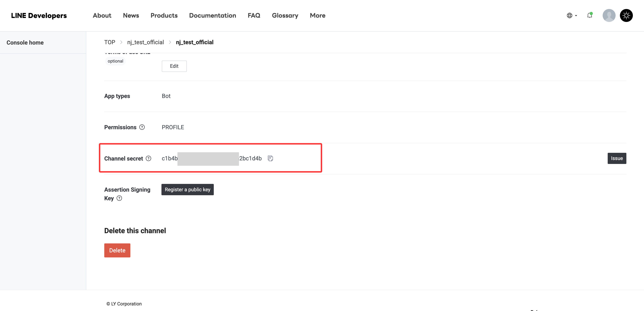Open the FAQ page
Viewport: 644px width, 311px height.
click(x=254, y=15)
